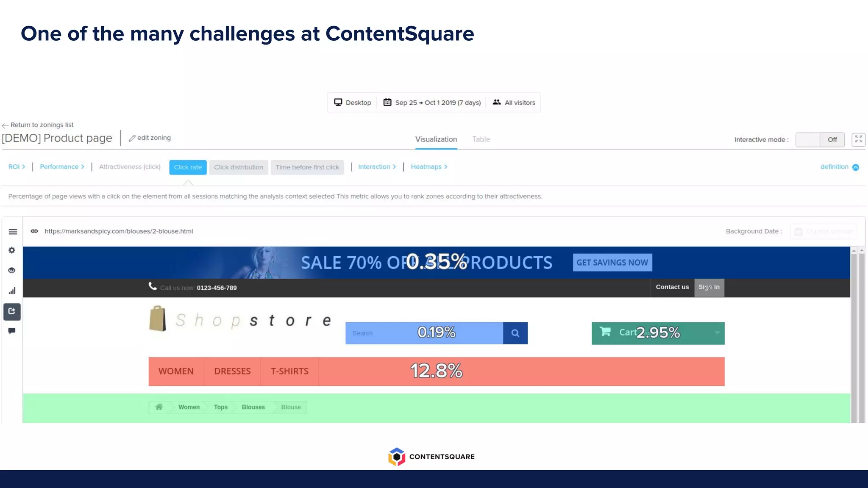Image resolution: width=868 pixels, height=488 pixels.
Task: Click the pencil icon for edit zoning
Action: coord(132,138)
